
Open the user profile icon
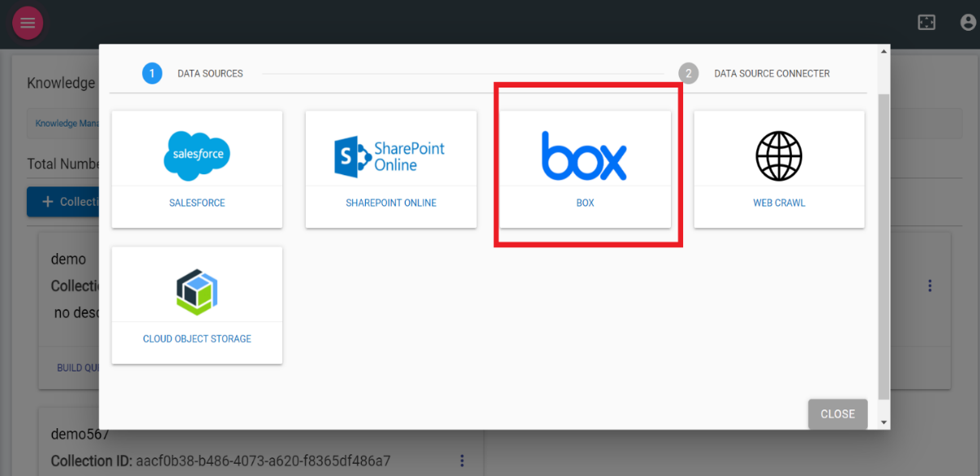point(967,22)
